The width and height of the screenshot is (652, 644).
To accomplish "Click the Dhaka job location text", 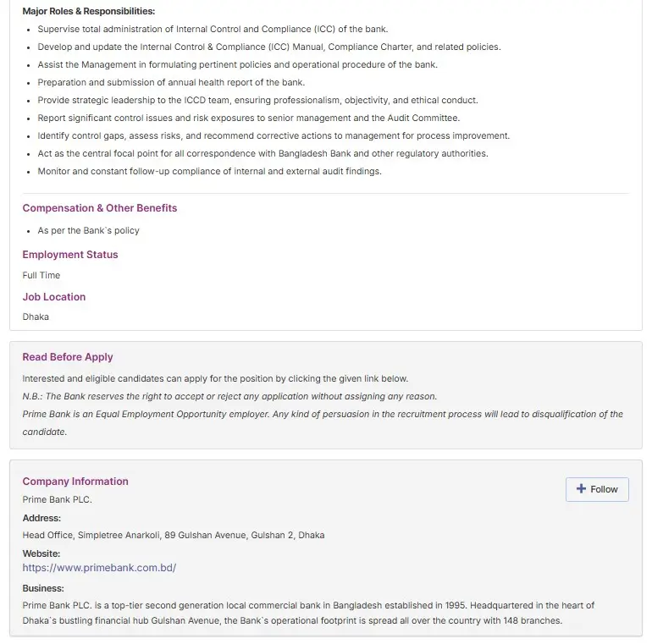I will (x=36, y=316).
